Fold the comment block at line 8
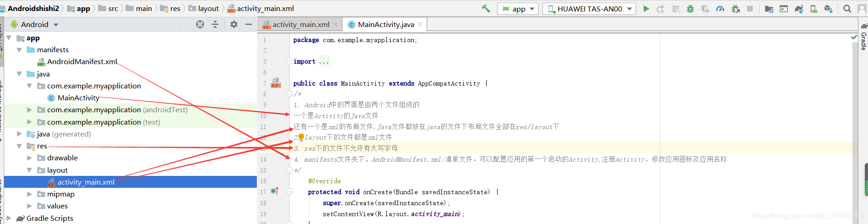This screenshot has height=224, width=868. point(289,94)
